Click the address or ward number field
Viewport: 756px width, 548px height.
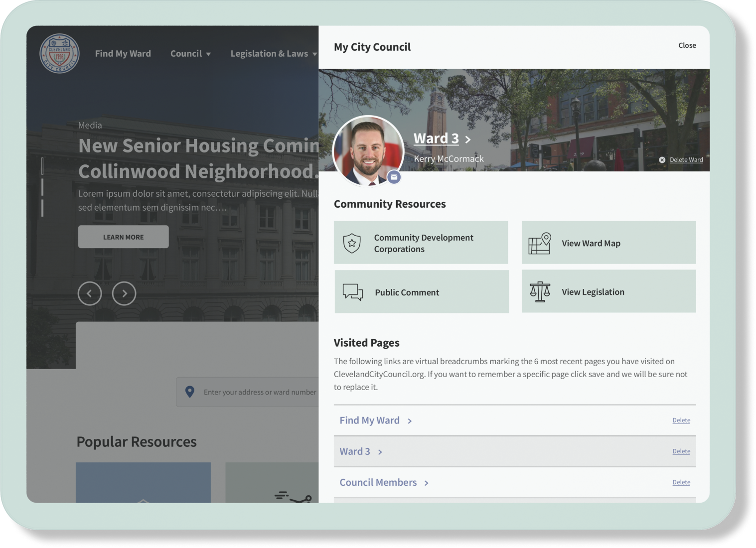tap(259, 392)
